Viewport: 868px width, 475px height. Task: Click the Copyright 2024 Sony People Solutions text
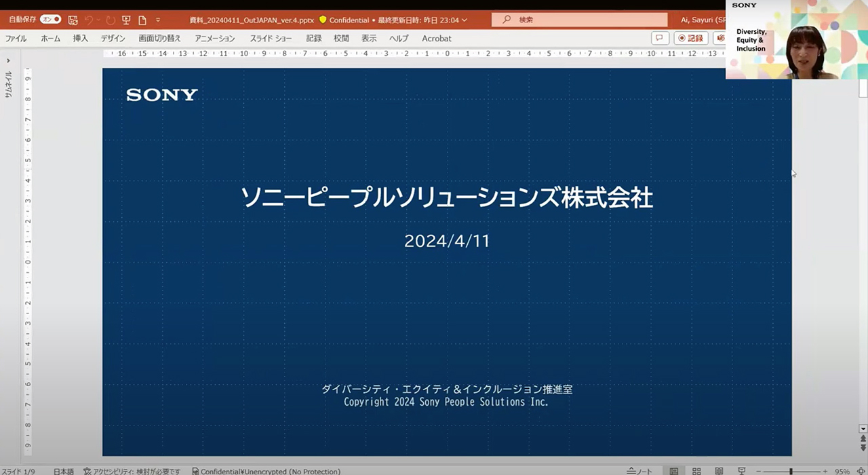[446, 402]
